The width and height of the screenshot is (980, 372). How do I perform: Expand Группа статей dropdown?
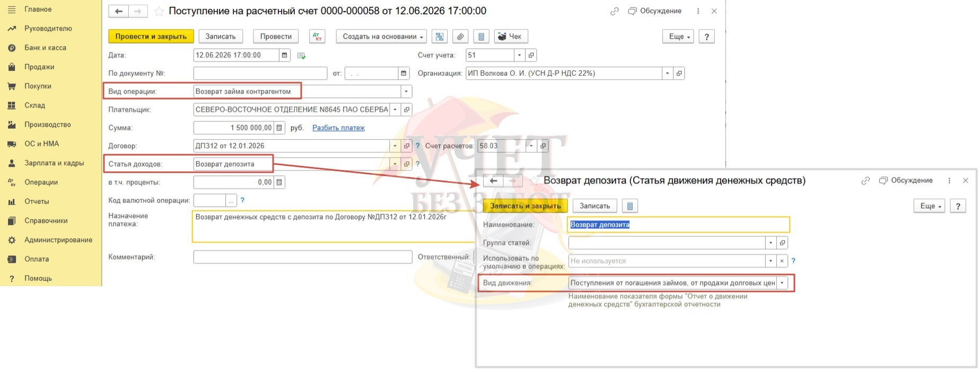771,243
